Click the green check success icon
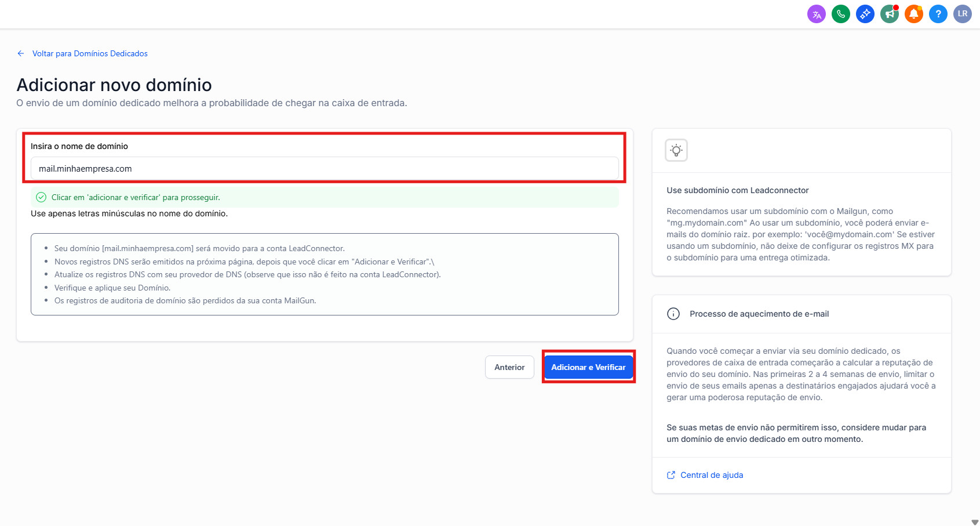The height and width of the screenshot is (526, 980). pyautogui.click(x=41, y=197)
